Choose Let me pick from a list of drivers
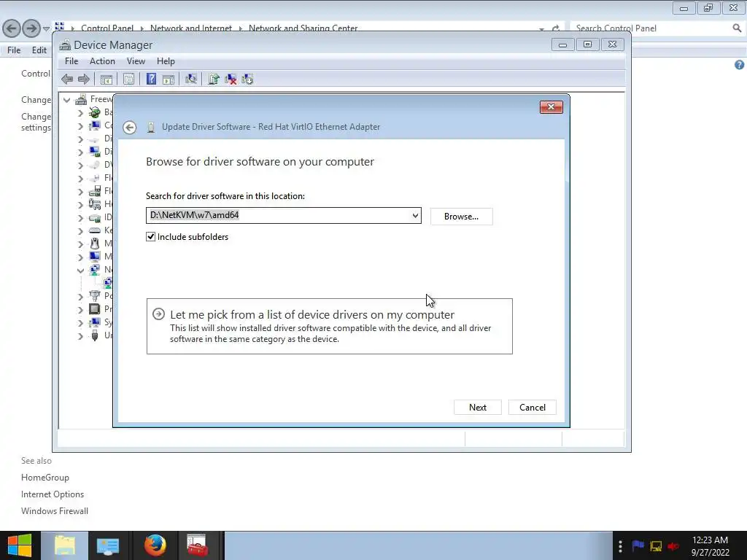Image resolution: width=747 pixels, height=560 pixels. click(329, 326)
